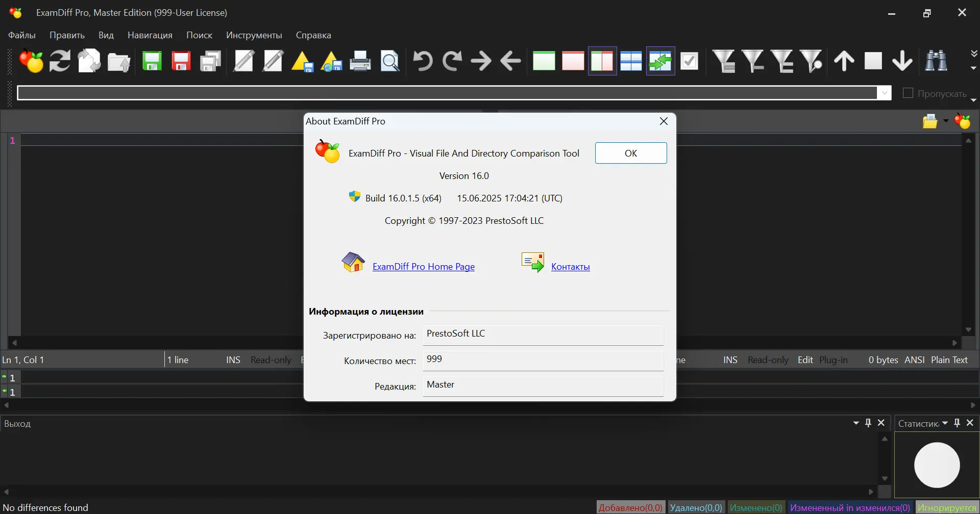Screen dimensions: 980x514
Task: Click the green pane highlight swatch icon
Action: tap(544, 61)
